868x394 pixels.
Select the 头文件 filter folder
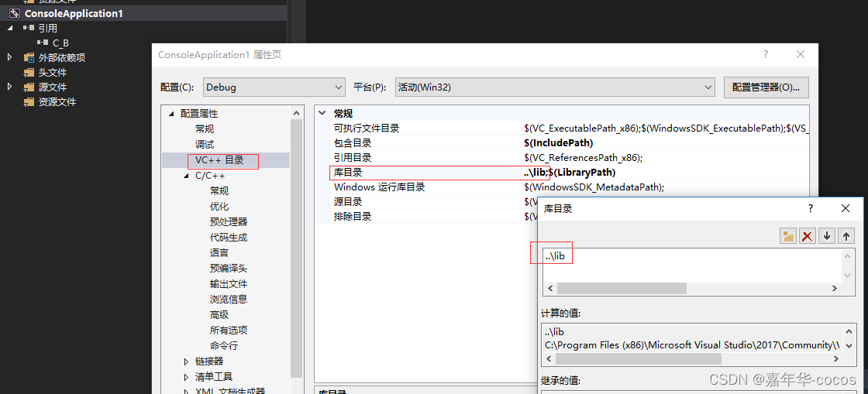(53, 73)
